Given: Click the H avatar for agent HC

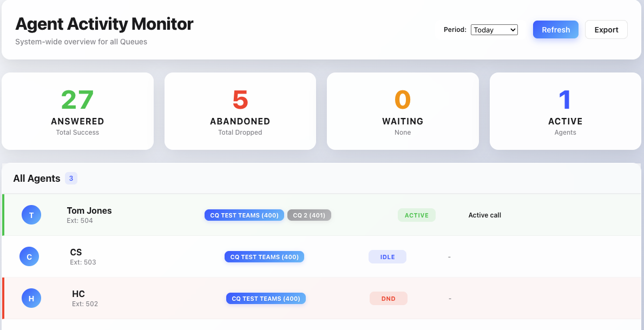Looking at the screenshot, I should coord(31,299).
